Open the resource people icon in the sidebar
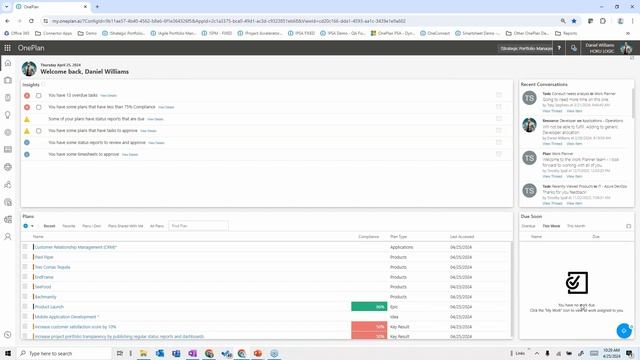 click(8, 185)
